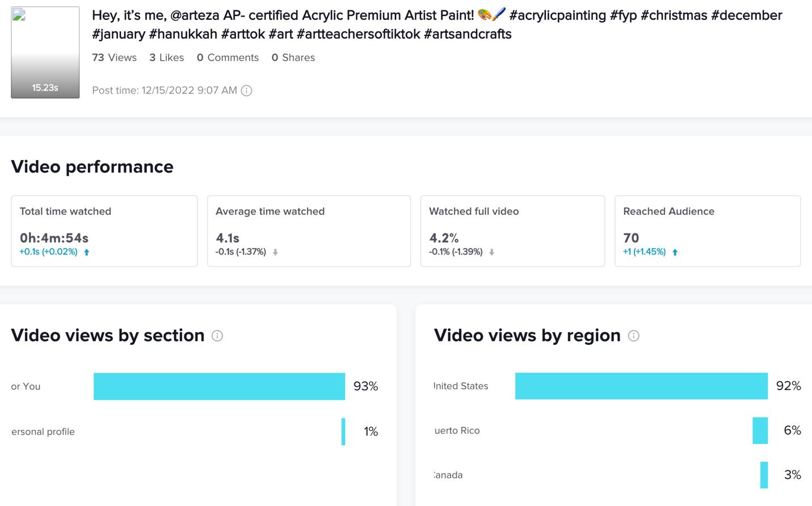Select the Total time watched card
Viewport: 812px width, 506px height.
[104, 231]
